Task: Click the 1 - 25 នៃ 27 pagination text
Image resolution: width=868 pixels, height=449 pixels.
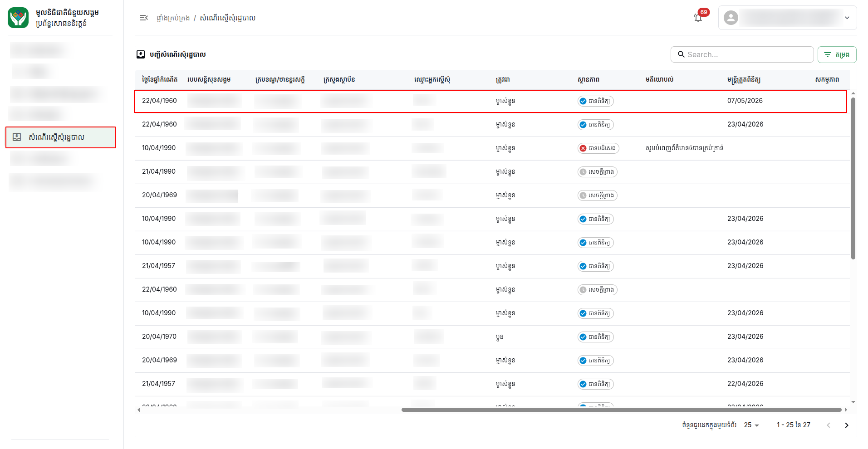Action: [x=793, y=425]
